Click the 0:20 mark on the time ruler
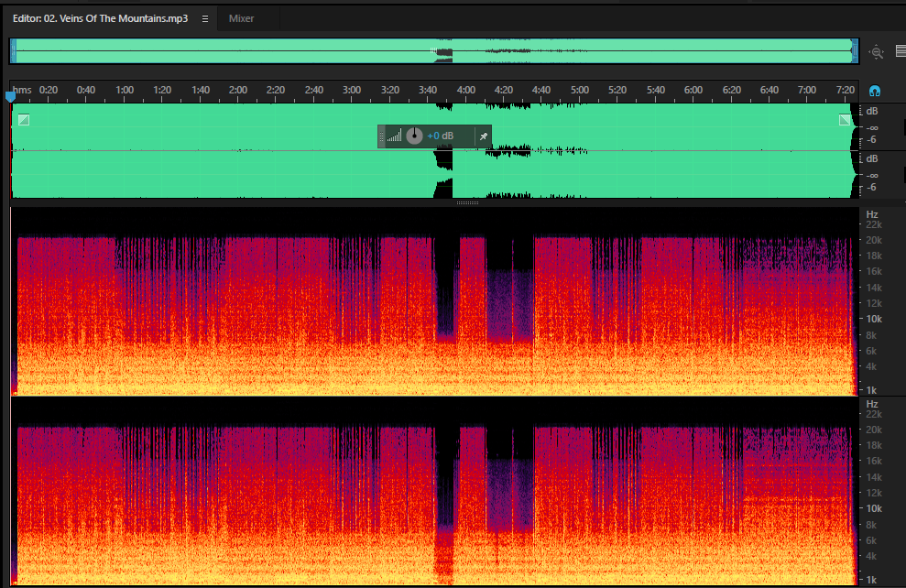The width and height of the screenshot is (906, 588). 49,90
